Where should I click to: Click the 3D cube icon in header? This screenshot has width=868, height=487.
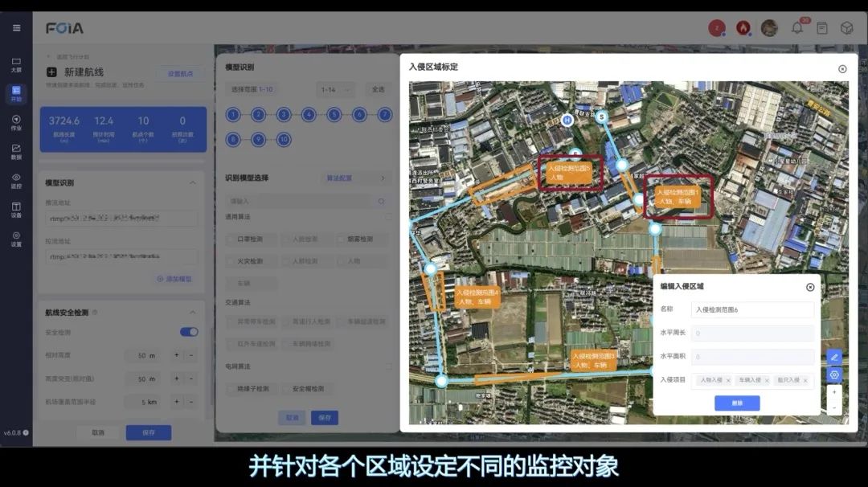tap(846, 28)
